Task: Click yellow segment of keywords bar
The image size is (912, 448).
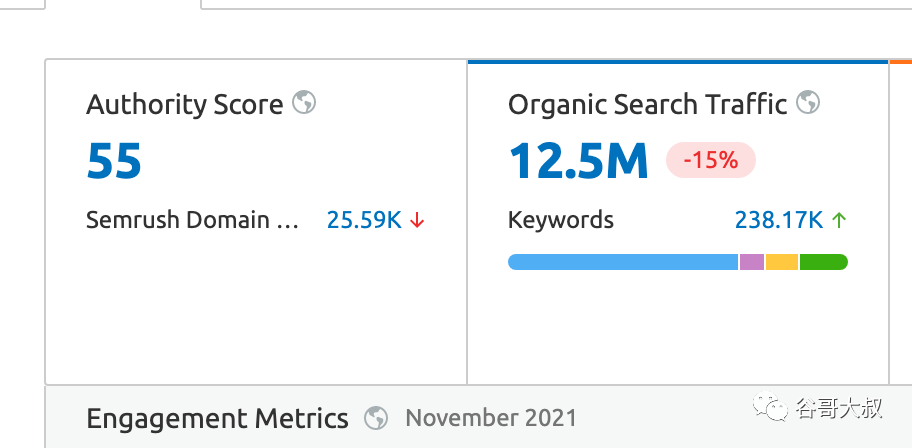Action: coord(782,262)
